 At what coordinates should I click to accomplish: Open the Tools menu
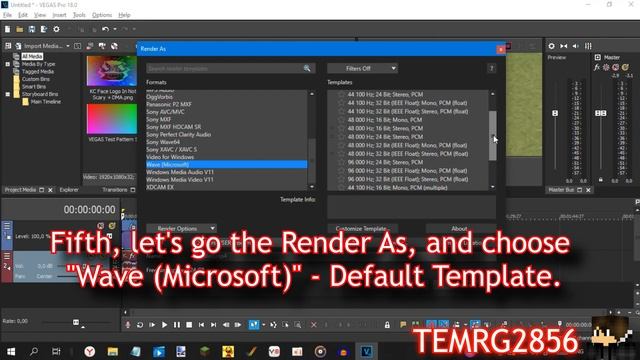tap(79, 15)
